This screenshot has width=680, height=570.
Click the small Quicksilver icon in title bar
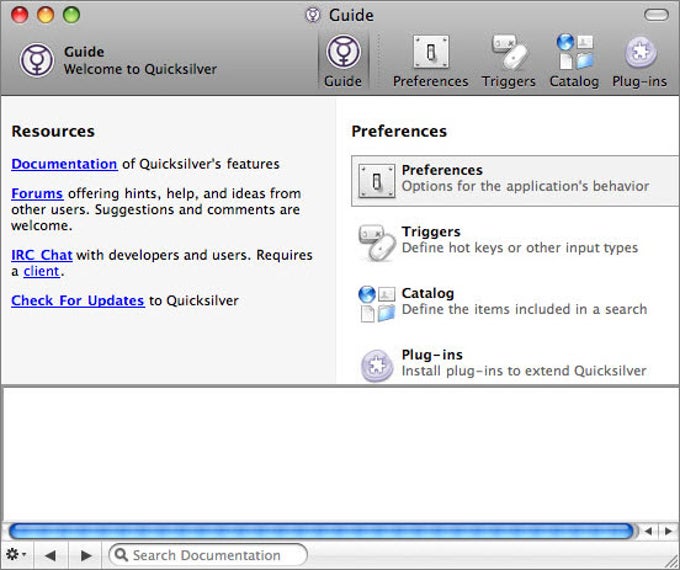pyautogui.click(x=313, y=15)
